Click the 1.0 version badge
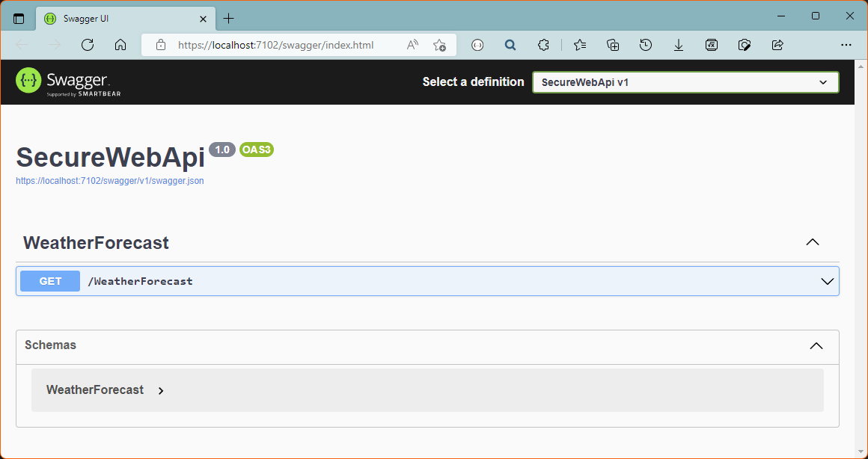 pos(222,150)
